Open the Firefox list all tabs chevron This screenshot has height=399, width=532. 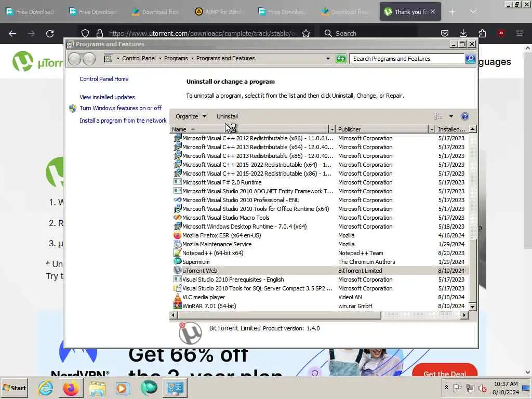point(473,11)
